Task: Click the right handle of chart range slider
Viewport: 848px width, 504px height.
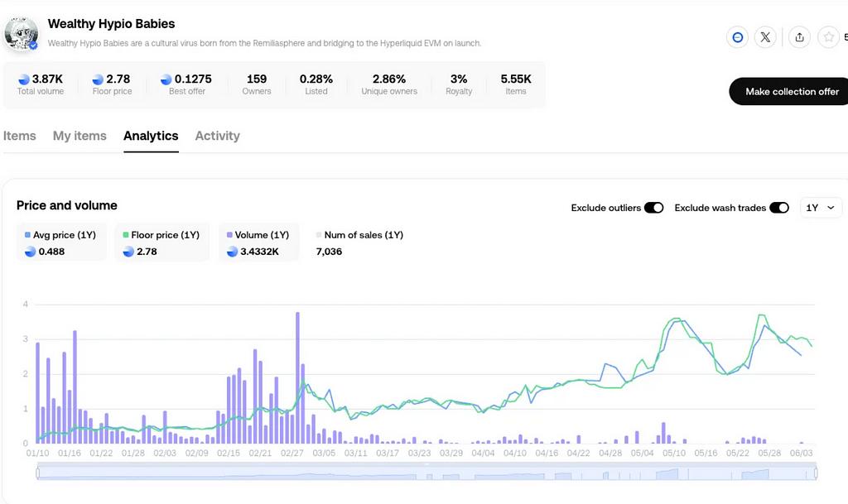Action: [x=816, y=473]
